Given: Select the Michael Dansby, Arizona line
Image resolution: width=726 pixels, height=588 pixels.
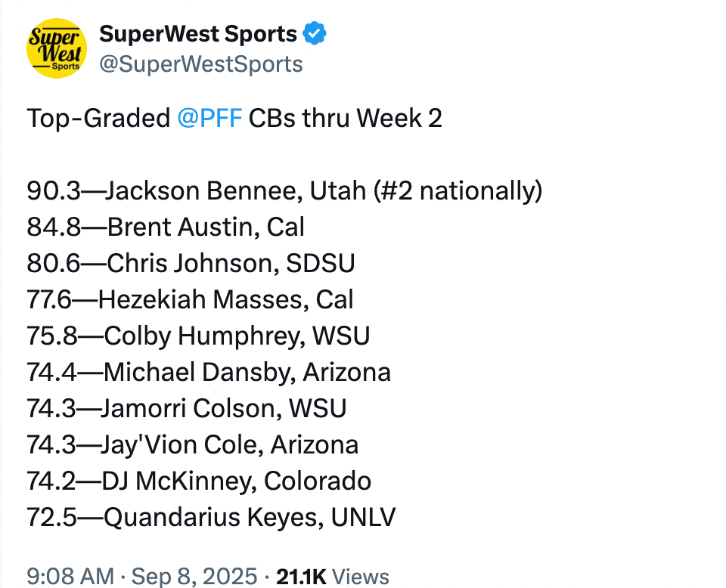Looking at the screenshot, I should point(209,373).
